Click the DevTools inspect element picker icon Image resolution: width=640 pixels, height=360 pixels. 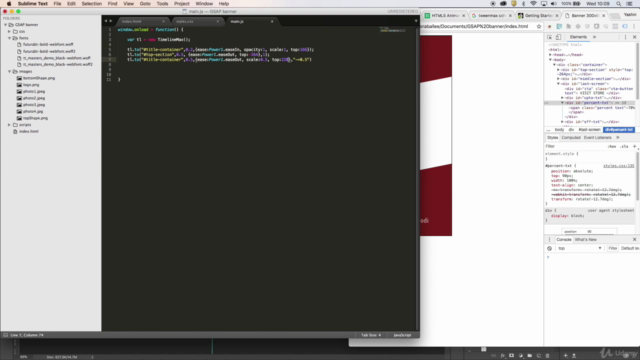point(549,37)
